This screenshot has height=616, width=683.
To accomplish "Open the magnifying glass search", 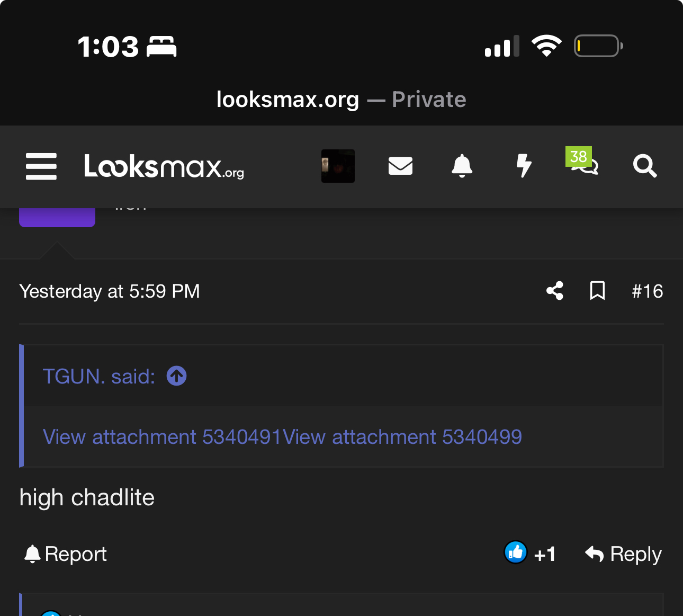I will 645,166.
